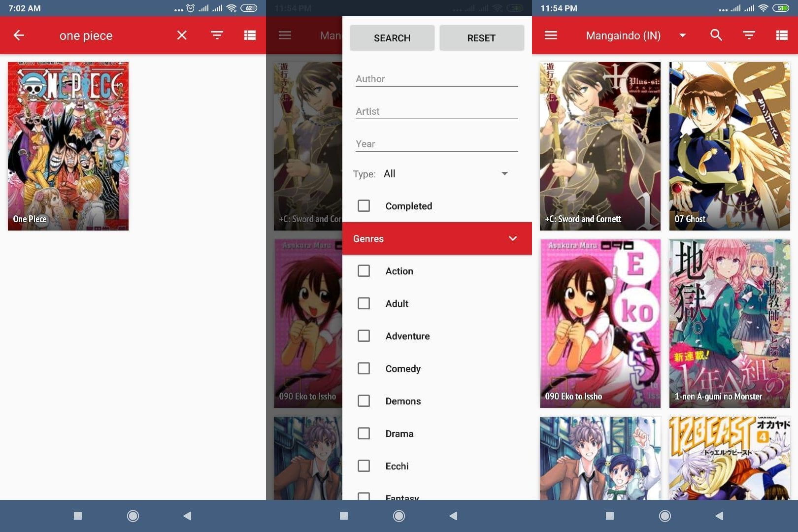Open the hamburger menu in Mangaindo screen
The width and height of the screenshot is (798, 532).
551,35
